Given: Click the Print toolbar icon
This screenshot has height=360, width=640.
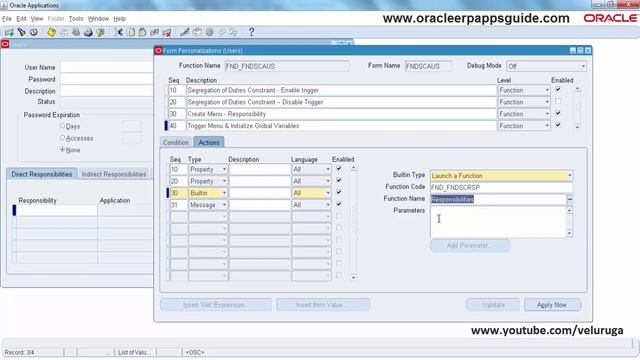Looking at the screenshot, I should coord(88,32).
